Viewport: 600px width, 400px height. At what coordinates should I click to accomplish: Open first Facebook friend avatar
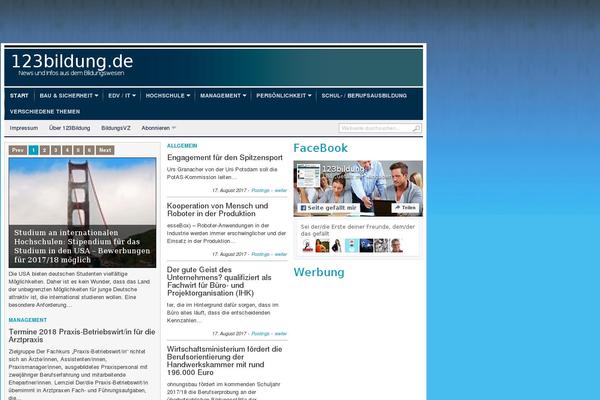(307, 246)
